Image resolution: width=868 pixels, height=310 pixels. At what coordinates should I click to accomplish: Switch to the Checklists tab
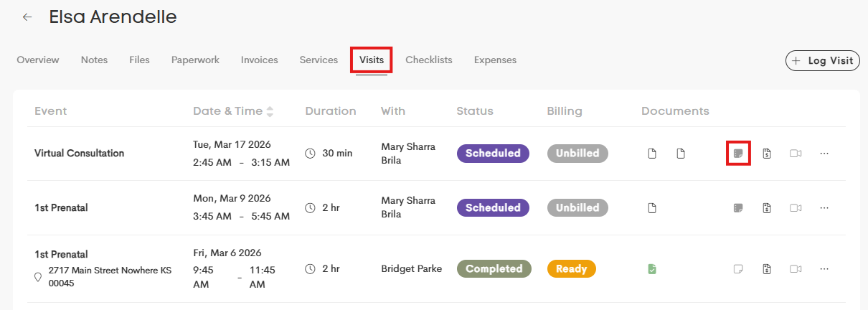(x=428, y=60)
